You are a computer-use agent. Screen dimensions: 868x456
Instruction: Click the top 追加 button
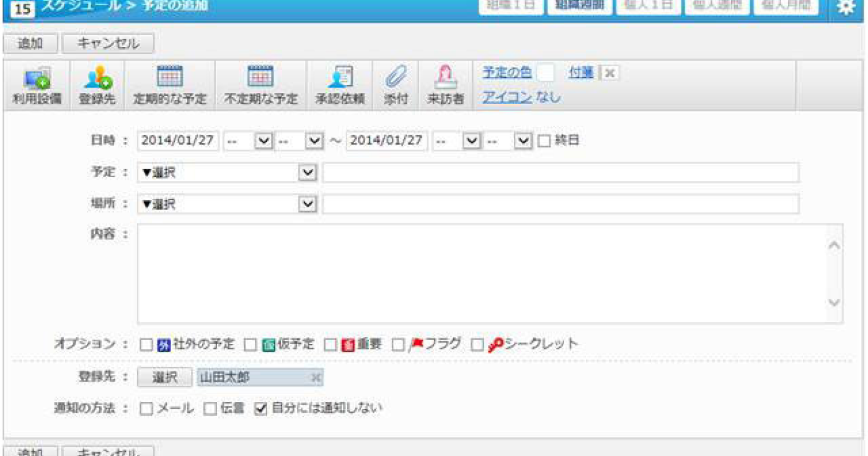click(x=31, y=43)
